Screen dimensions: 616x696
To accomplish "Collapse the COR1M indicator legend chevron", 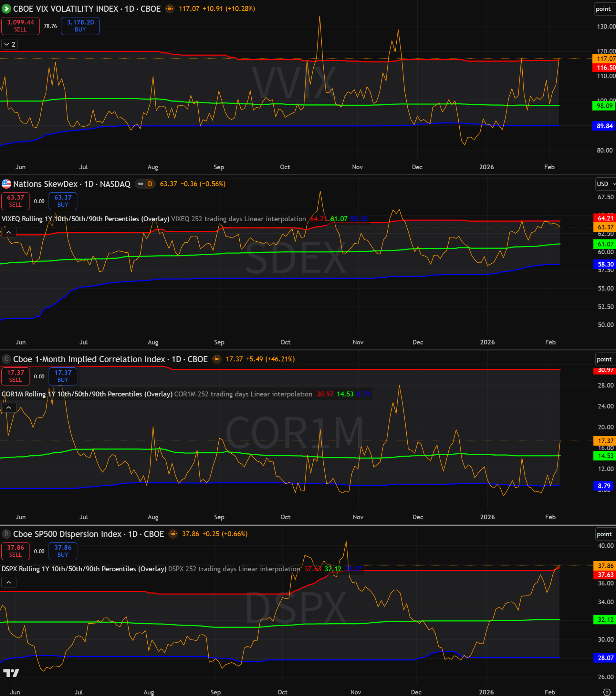I will (x=9, y=407).
